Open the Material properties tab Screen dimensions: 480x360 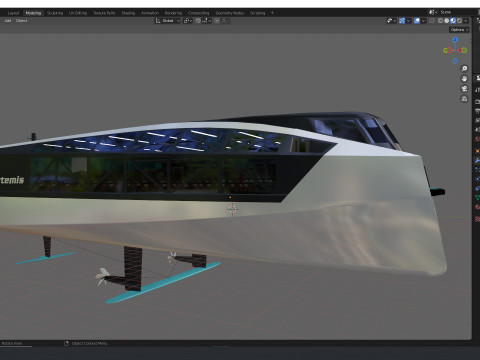click(x=477, y=207)
